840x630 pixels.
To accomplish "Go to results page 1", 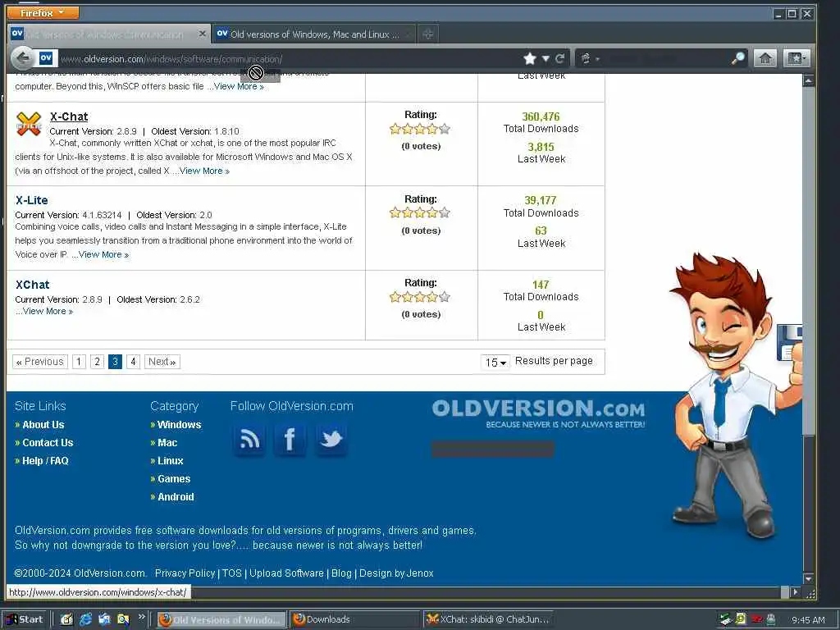I will coord(79,362).
